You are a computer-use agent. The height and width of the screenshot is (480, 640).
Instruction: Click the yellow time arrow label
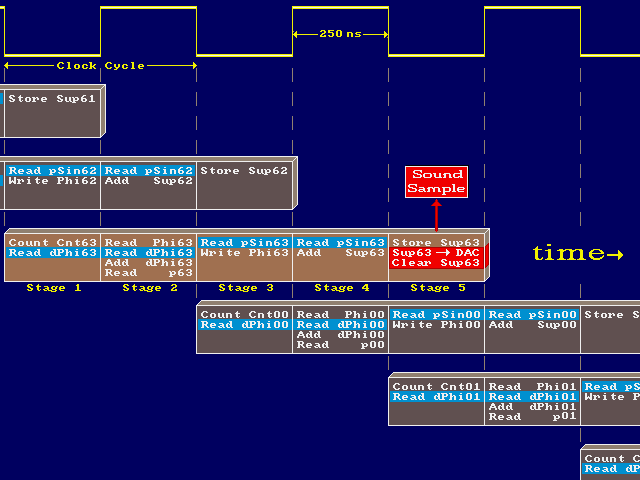click(x=577, y=253)
